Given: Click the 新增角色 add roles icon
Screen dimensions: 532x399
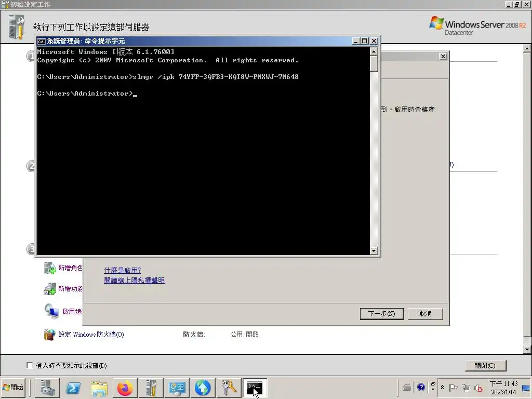Looking at the screenshot, I should coord(50,268).
